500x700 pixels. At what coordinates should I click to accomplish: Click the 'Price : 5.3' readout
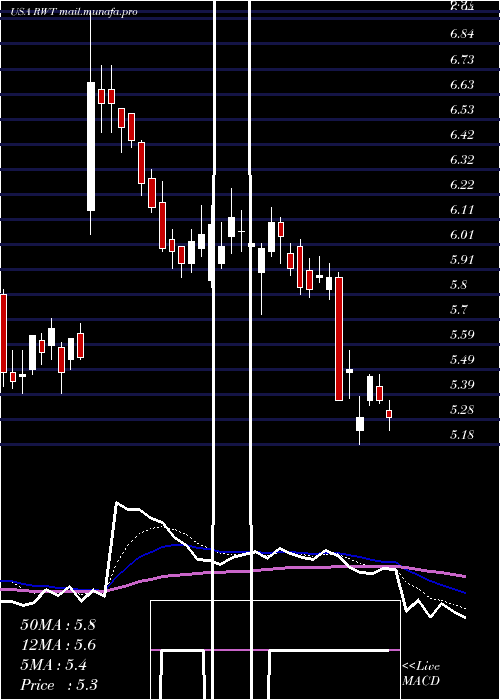click(59, 685)
